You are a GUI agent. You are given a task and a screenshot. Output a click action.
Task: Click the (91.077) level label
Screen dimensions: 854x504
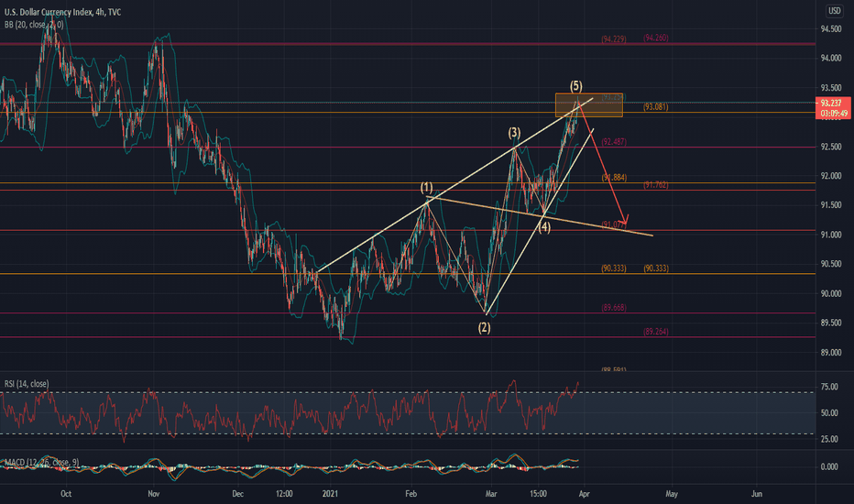coord(614,225)
